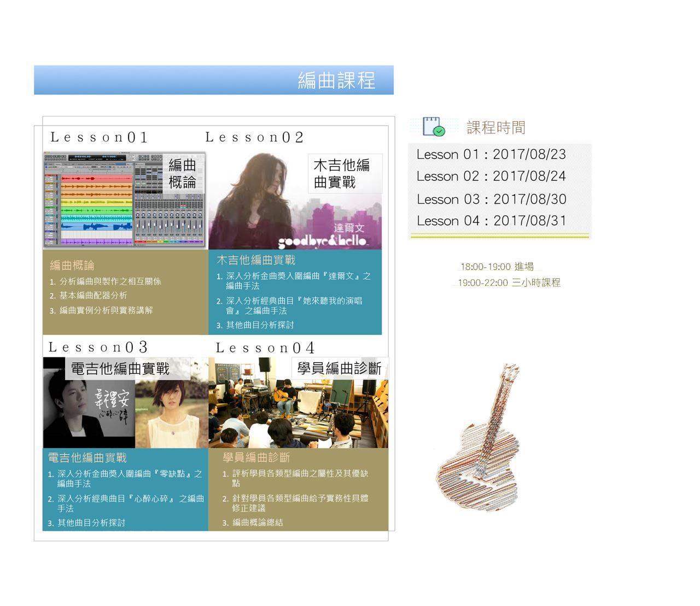Image resolution: width=700 pixels, height=606 pixels.
Task: Click the 18:00-19:00 進場 text
Action: point(497,267)
